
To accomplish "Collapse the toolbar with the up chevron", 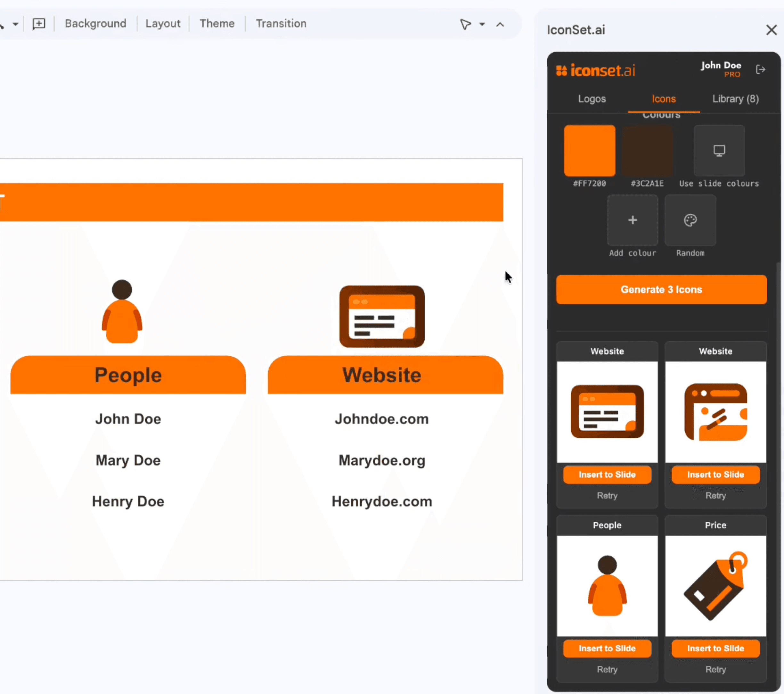I will 500,25.
